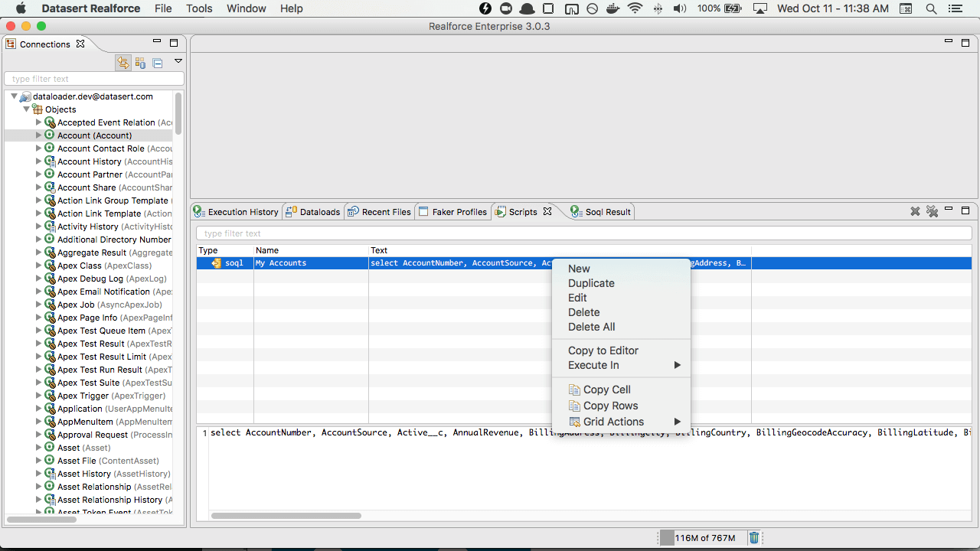Click the Type column header
This screenshot has width=980, height=551.
click(x=225, y=250)
